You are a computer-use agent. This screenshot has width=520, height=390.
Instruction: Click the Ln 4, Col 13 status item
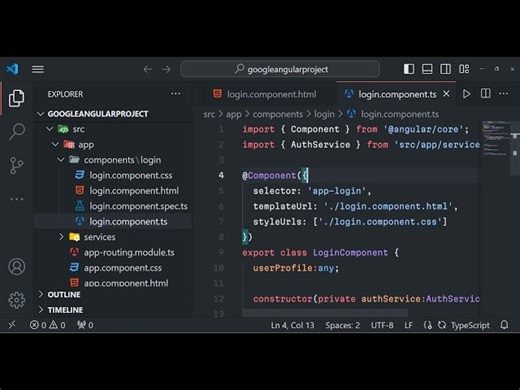coord(292,325)
